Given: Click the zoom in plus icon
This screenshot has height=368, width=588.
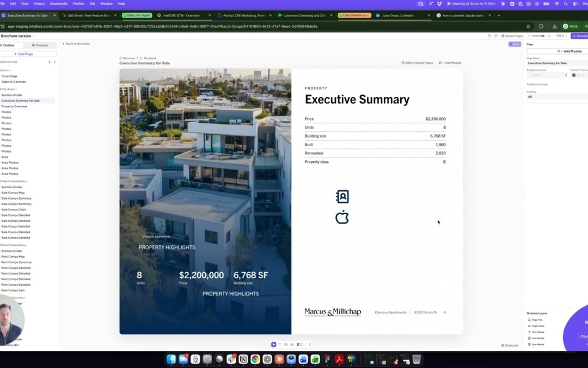Looking at the screenshot, I should pos(549,36).
